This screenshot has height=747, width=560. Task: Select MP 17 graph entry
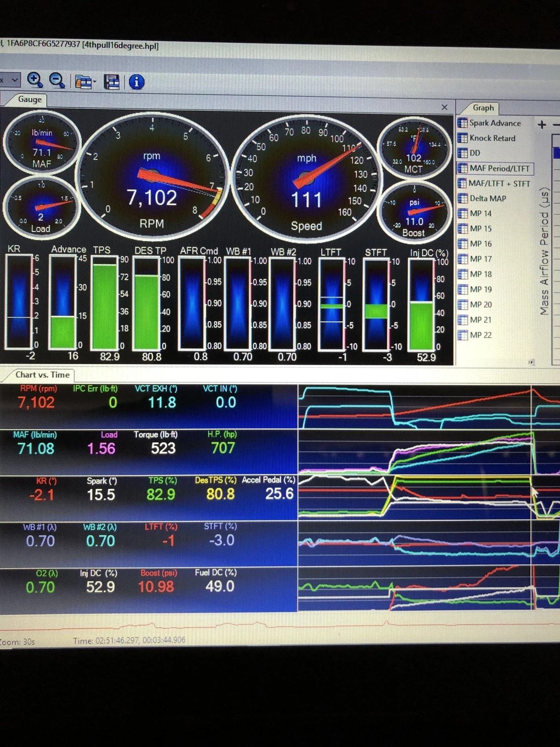click(x=481, y=259)
